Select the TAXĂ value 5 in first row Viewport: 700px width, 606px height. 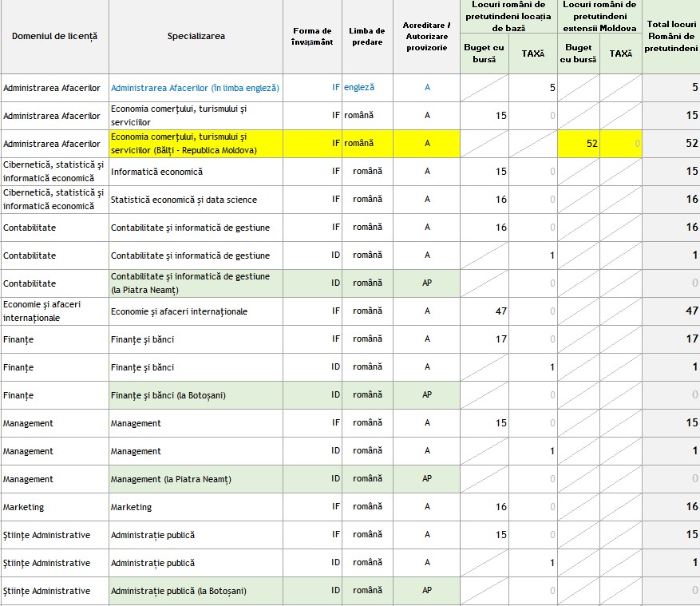(533, 88)
